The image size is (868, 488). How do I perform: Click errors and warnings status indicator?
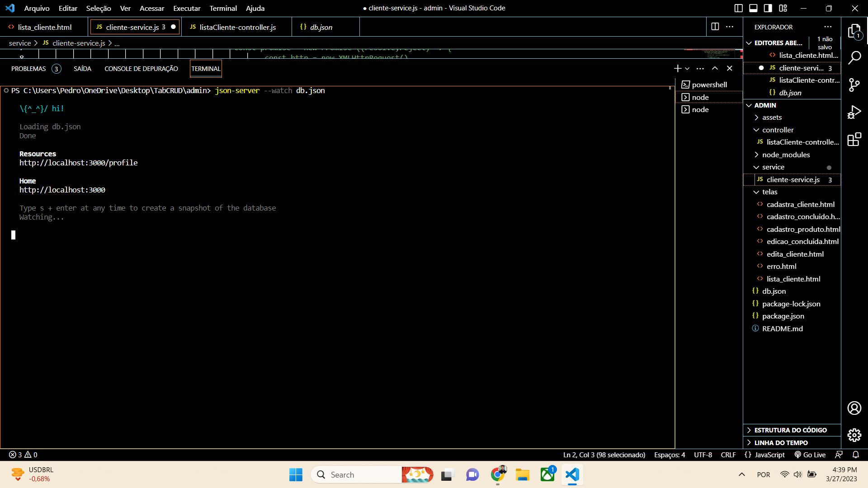point(23,455)
